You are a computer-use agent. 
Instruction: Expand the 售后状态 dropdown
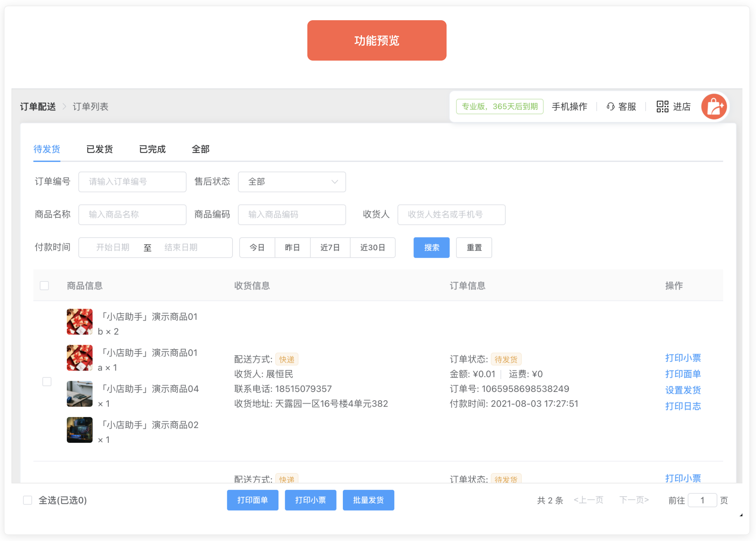tap(292, 182)
